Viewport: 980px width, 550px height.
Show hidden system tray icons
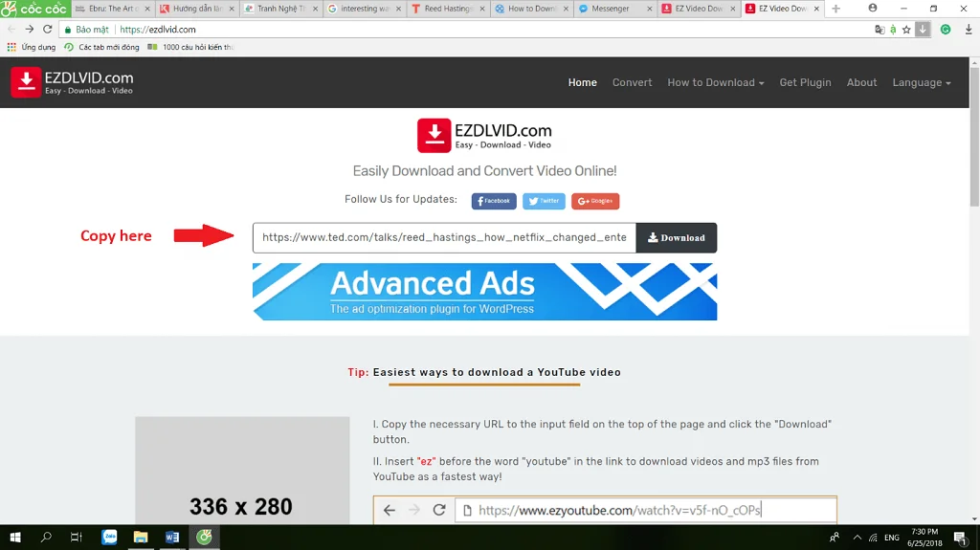click(857, 538)
